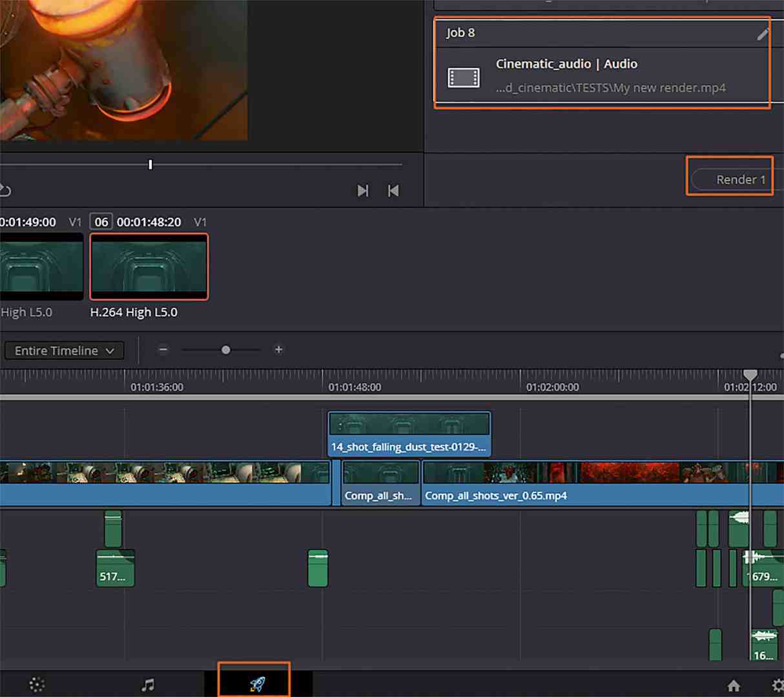Open Project Manager via home icon
Image resolution: width=784 pixels, height=697 pixels.
[734, 685]
